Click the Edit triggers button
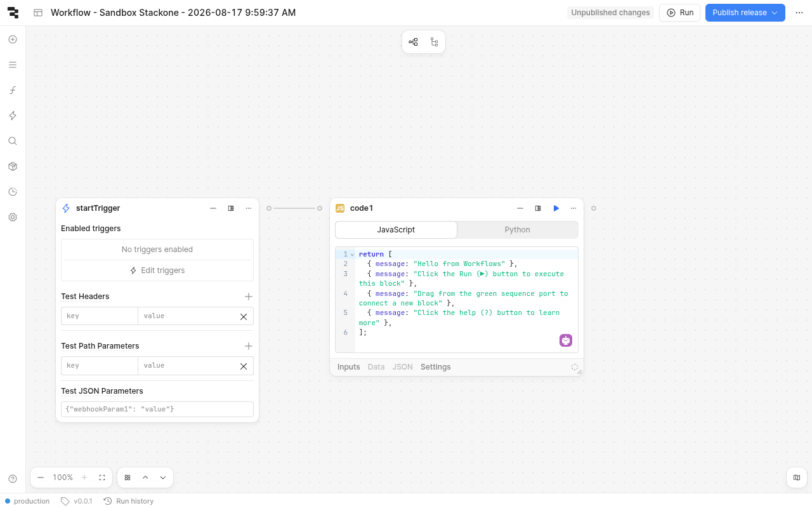Viewport: 812px width, 508px height. coord(157,271)
